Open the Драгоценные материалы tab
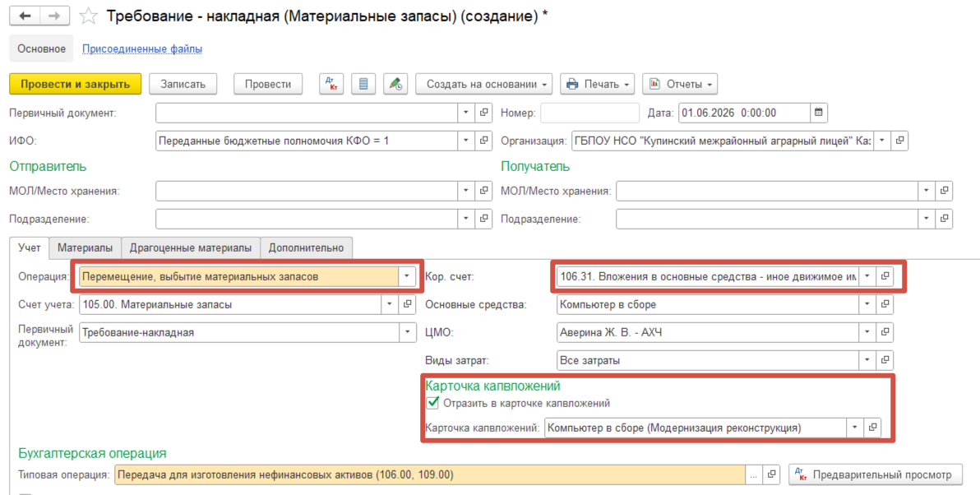This screenshot has height=495, width=980. [191, 248]
